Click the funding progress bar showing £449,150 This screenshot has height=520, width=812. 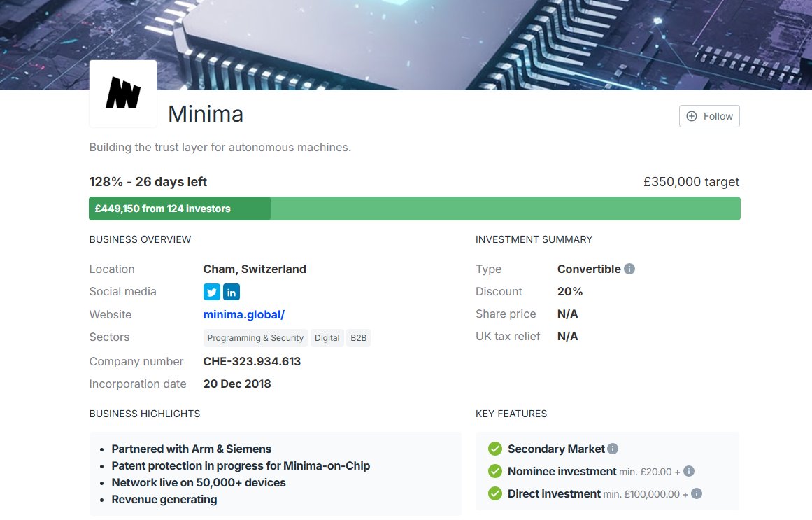pos(414,209)
